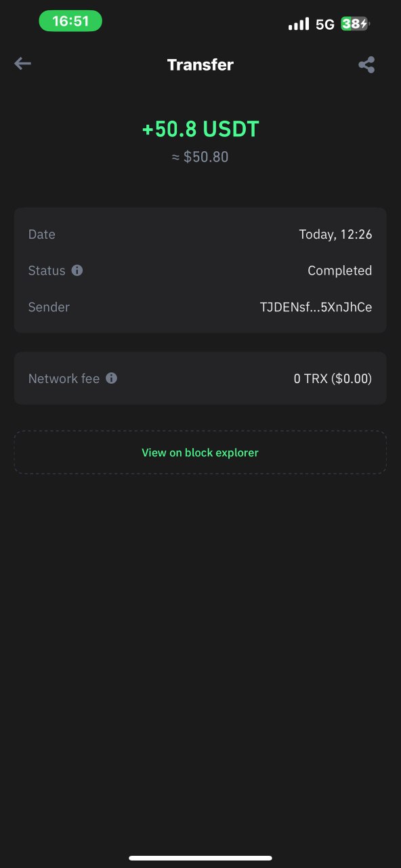Tap the green 16:51 time pill
Viewport: 401px width, 868px height.
[x=70, y=21]
